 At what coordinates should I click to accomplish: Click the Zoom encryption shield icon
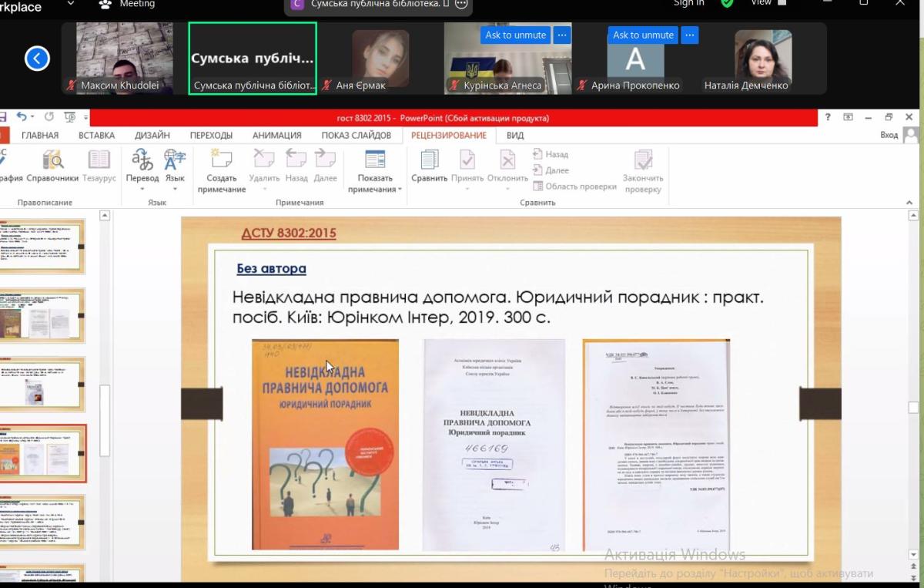coord(727,3)
